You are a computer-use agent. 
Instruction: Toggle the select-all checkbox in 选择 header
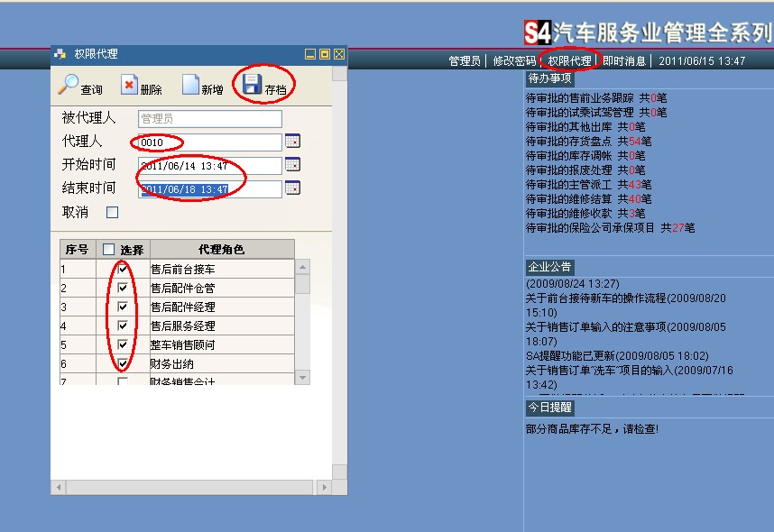point(108,249)
